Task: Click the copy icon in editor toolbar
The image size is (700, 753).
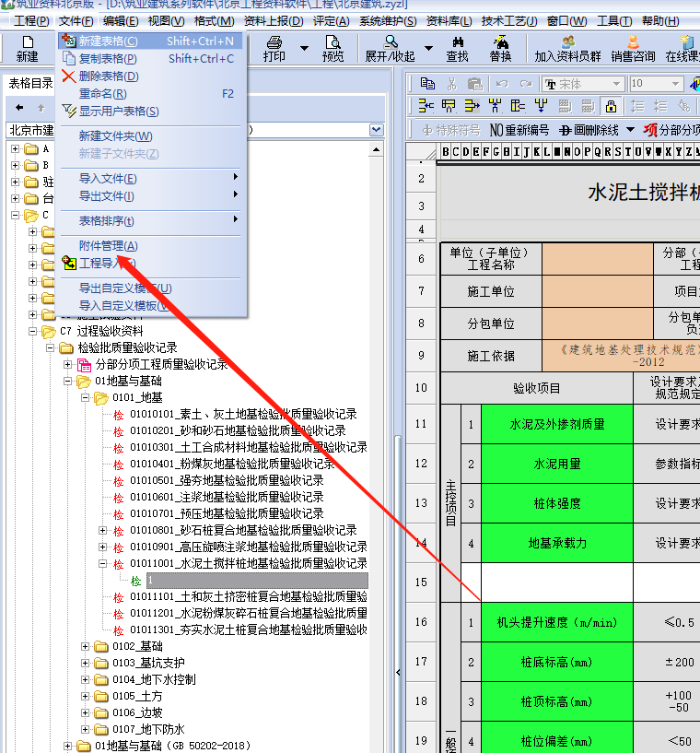Action: point(427,84)
